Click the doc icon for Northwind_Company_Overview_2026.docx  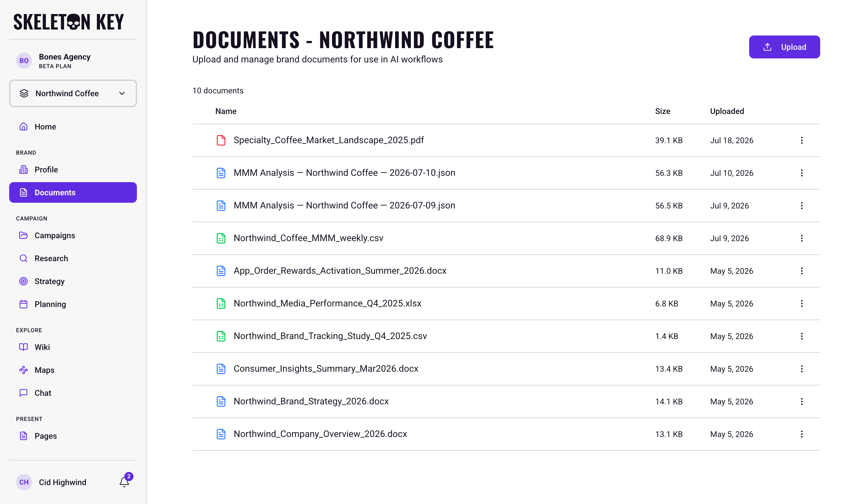221,434
